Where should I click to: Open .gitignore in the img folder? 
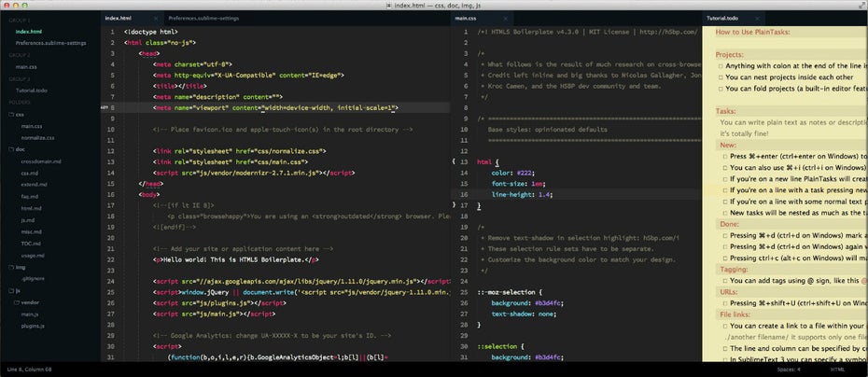click(32, 278)
